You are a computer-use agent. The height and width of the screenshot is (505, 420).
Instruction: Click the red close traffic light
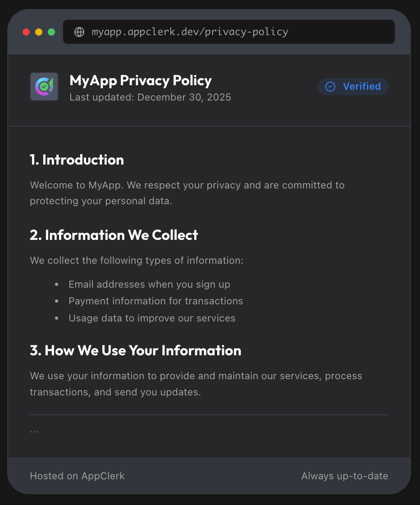click(x=26, y=32)
